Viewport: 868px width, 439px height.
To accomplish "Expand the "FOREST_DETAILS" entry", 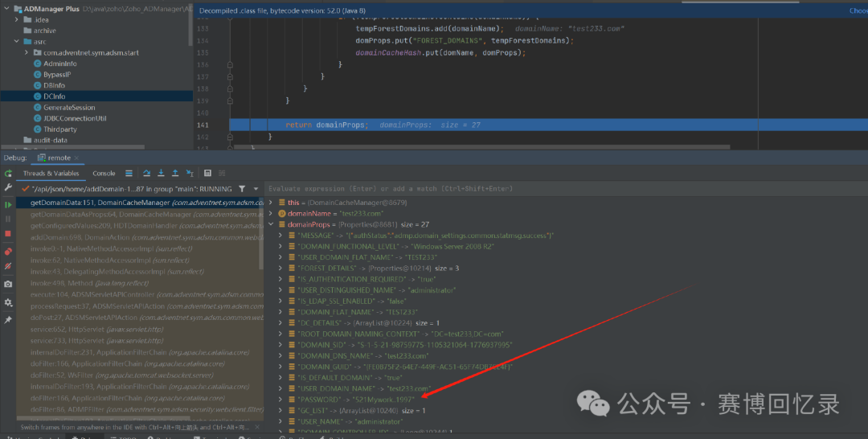I will click(x=280, y=269).
